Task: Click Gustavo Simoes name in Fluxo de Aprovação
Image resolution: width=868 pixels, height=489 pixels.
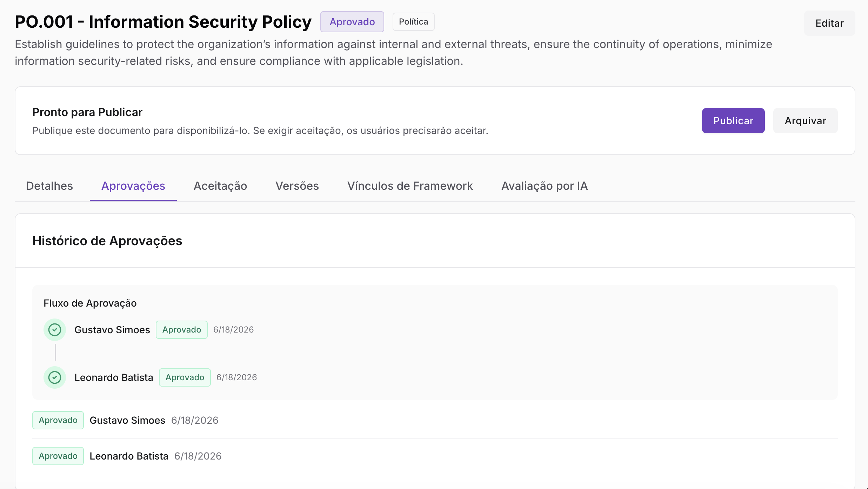Action: pos(112,330)
